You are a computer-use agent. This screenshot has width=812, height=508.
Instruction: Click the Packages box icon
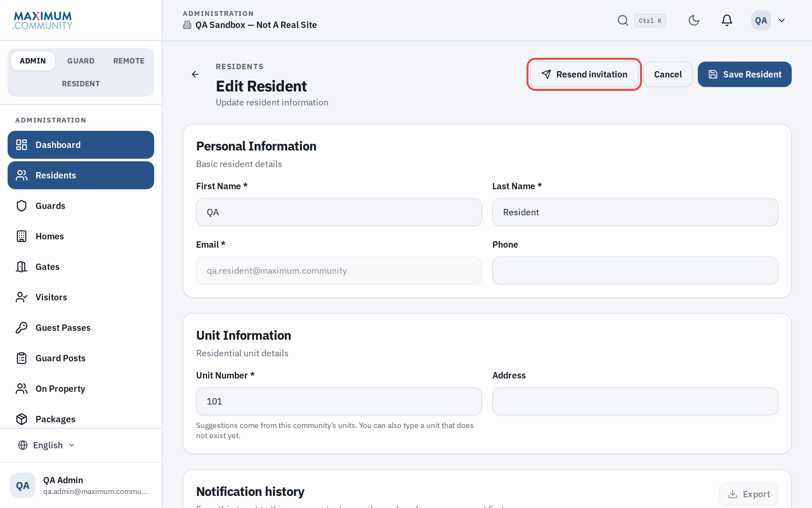(22, 419)
